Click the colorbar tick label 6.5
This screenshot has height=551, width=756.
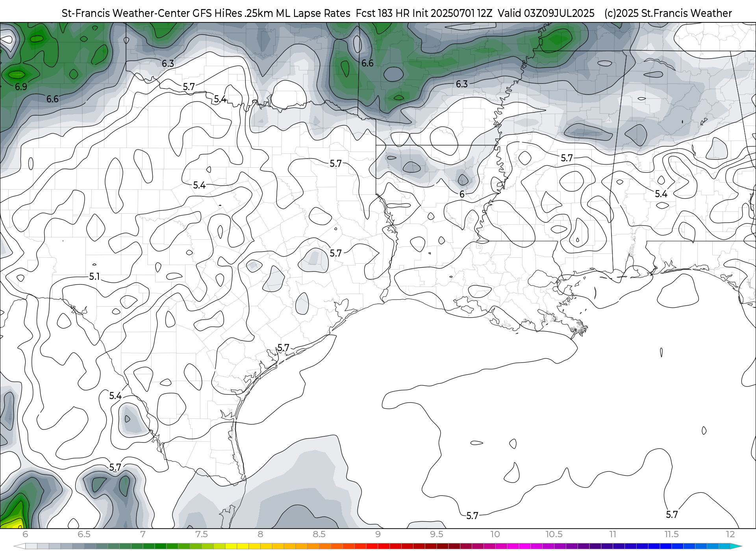(x=84, y=534)
